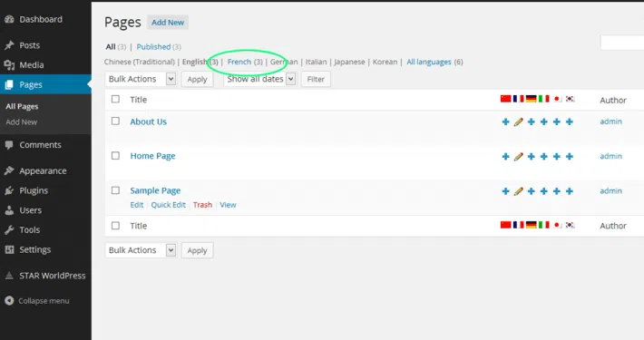The width and height of the screenshot is (644, 340).
Task: Open the Home Page title link
Action: pyautogui.click(x=152, y=156)
